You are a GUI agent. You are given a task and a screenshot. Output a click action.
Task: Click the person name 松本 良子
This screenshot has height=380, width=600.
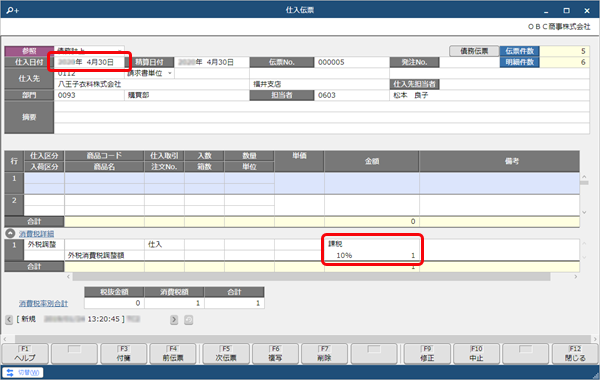click(x=411, y=95)
